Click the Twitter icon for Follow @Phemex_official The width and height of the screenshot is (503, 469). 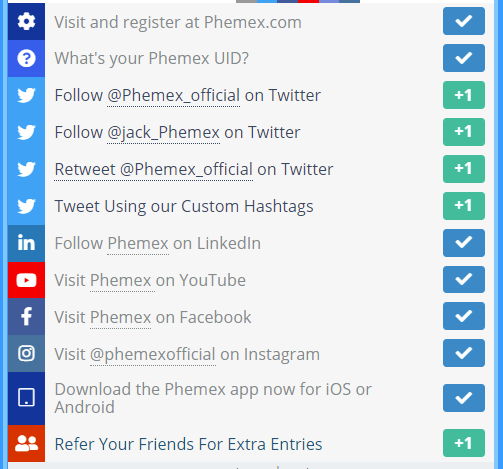click(x=26, y=95)
